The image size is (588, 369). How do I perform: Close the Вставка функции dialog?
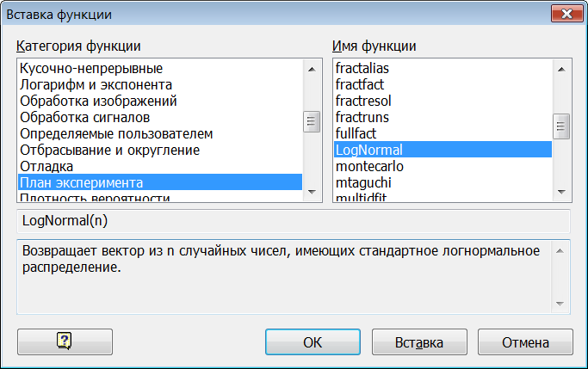(x=566, y=14)
